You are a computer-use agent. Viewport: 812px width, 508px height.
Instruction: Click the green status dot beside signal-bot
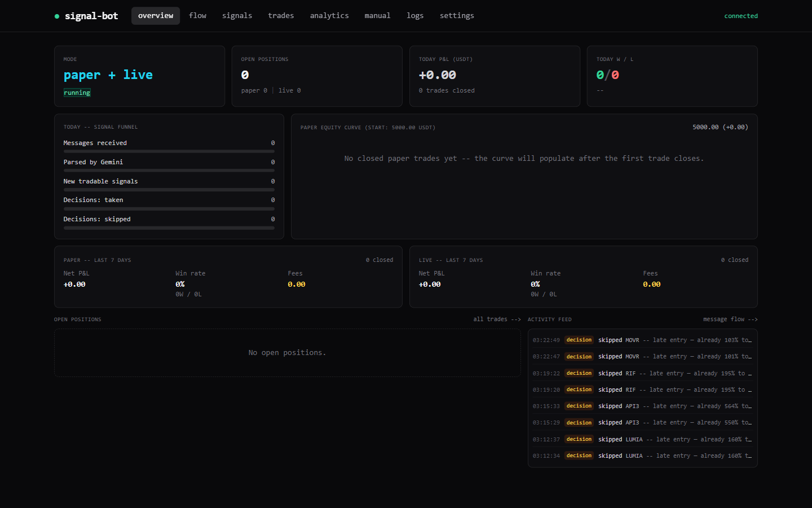click(x=57, y=16)
